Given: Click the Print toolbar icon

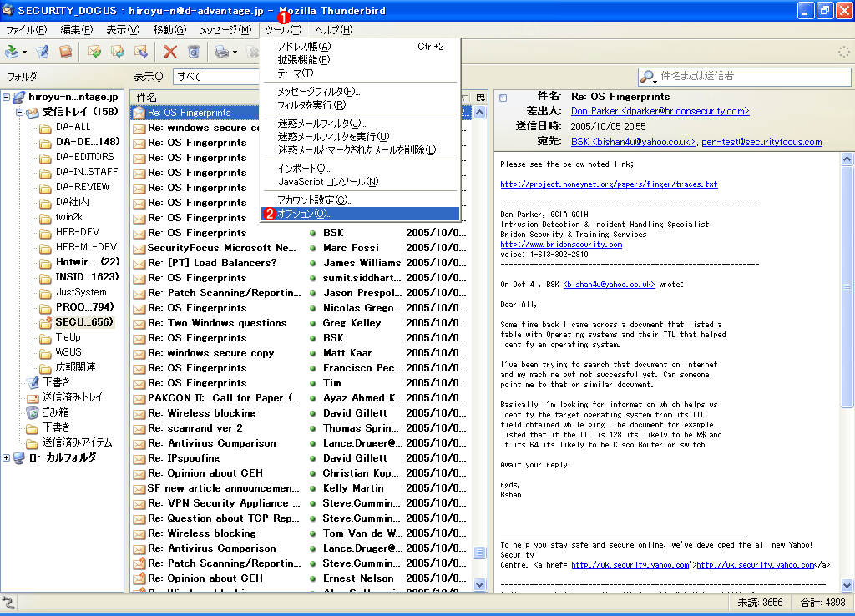Looking at the screenshot, I should [x=221, y=52].
